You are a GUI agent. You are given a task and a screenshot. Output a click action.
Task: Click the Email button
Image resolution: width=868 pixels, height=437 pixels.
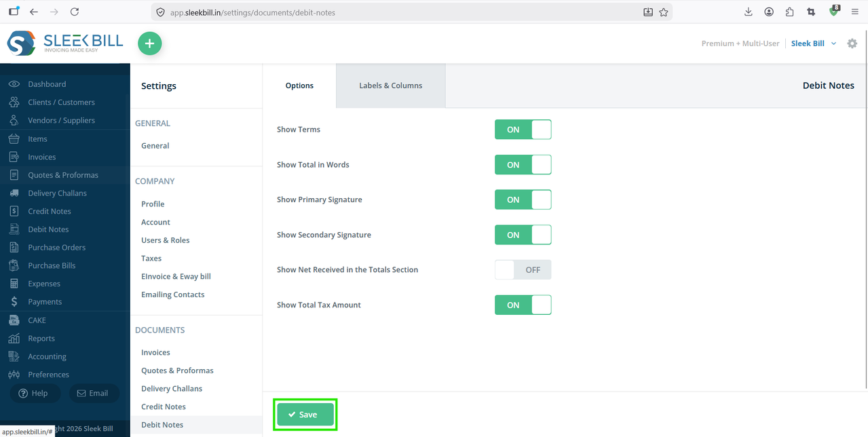tap(94, 394)
